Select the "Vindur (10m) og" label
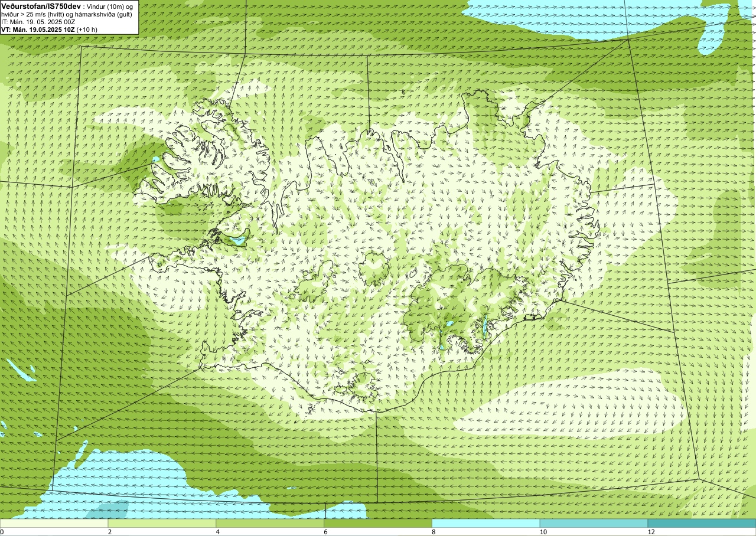 110,6
